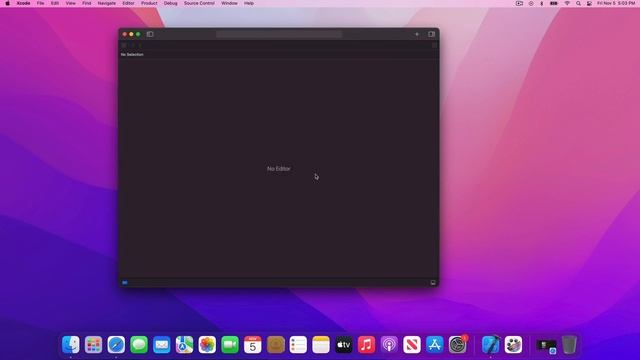This screenshot has width=640, height=360.
Task: Open Photos from the Dock
Action: [x=207, y=345]
